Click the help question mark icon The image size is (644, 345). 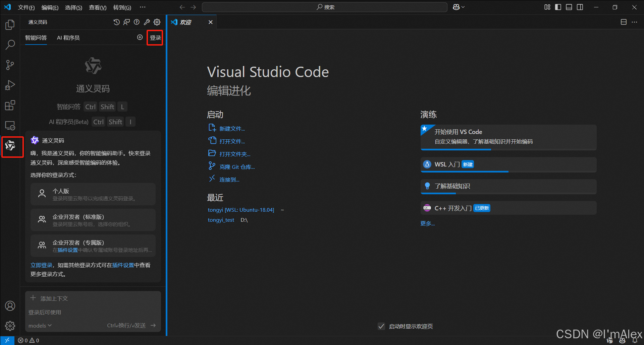(x=137, y=22)
